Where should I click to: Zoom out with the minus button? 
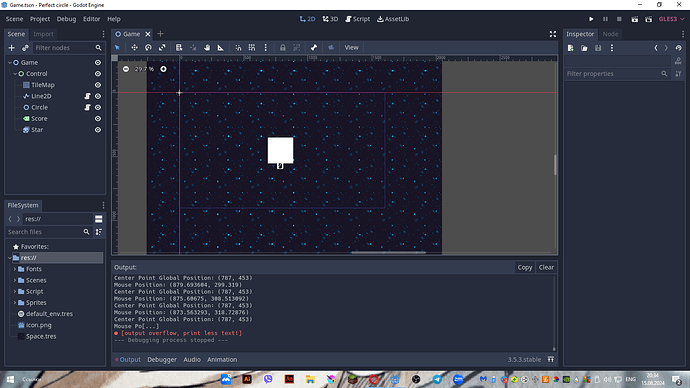(126, 69)
